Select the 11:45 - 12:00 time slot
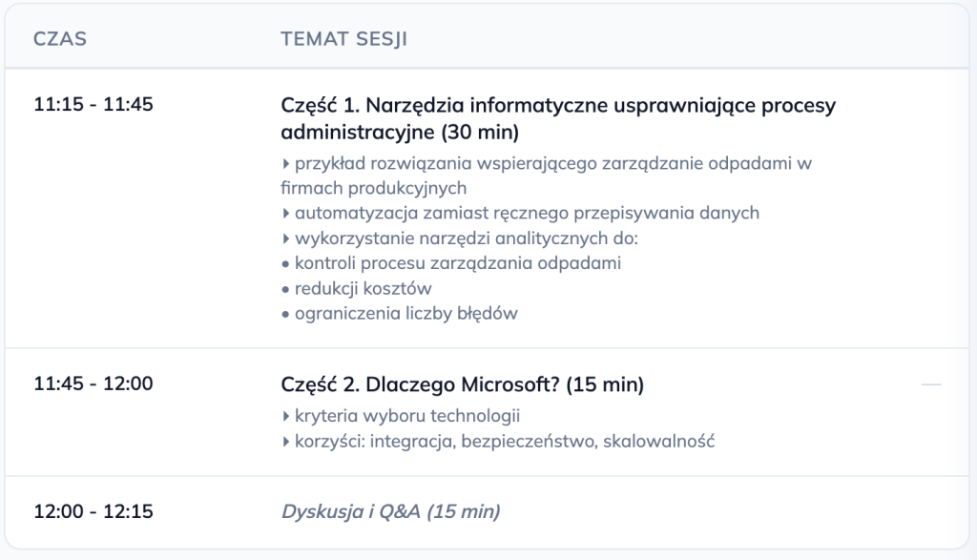Screen dimensions: 977x560 click(94, 384)
